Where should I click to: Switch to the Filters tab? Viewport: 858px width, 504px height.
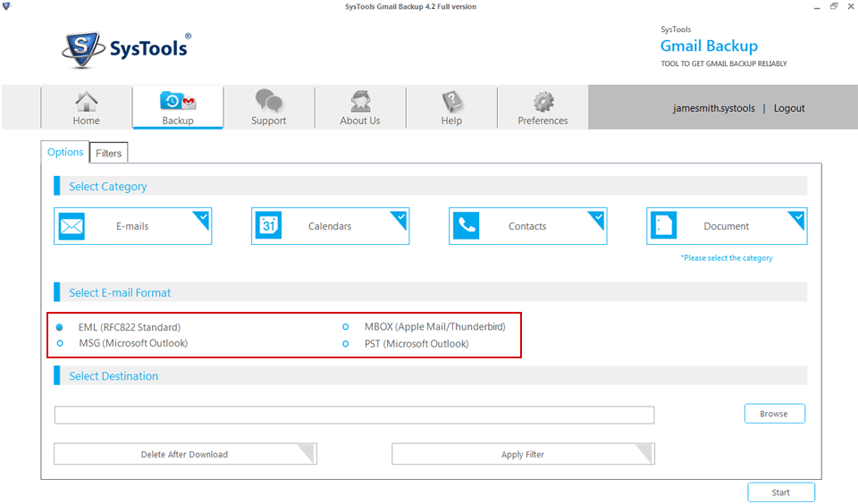tap(108, 153)
